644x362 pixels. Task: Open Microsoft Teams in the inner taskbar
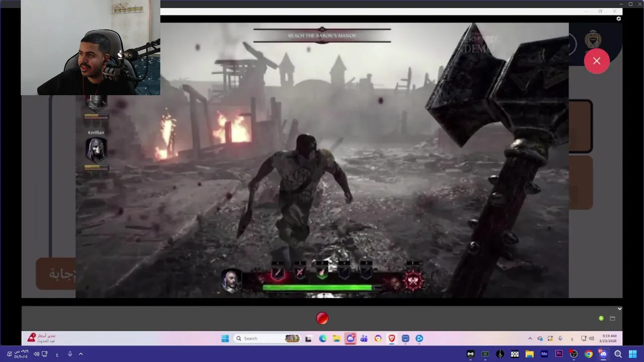click(x=364, y=338)
